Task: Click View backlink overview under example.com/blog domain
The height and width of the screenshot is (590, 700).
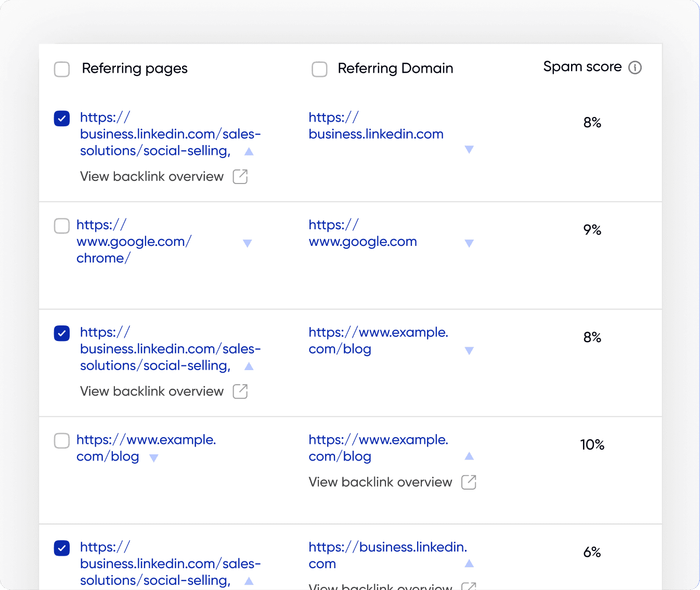Action: [x=380, y=482]
